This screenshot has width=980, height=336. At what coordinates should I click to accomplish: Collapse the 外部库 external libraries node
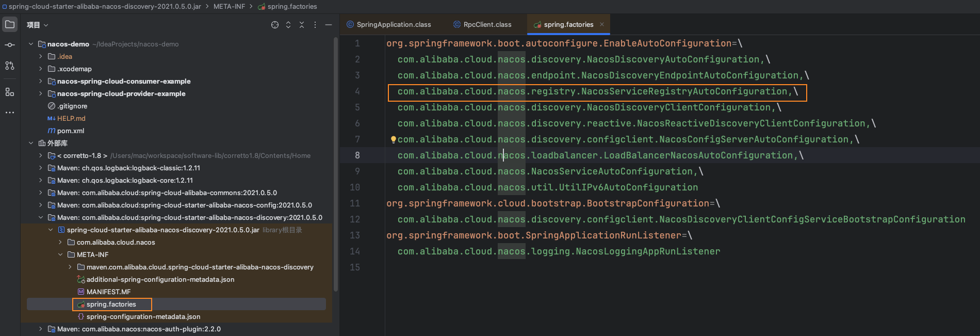tap(31, 143)
